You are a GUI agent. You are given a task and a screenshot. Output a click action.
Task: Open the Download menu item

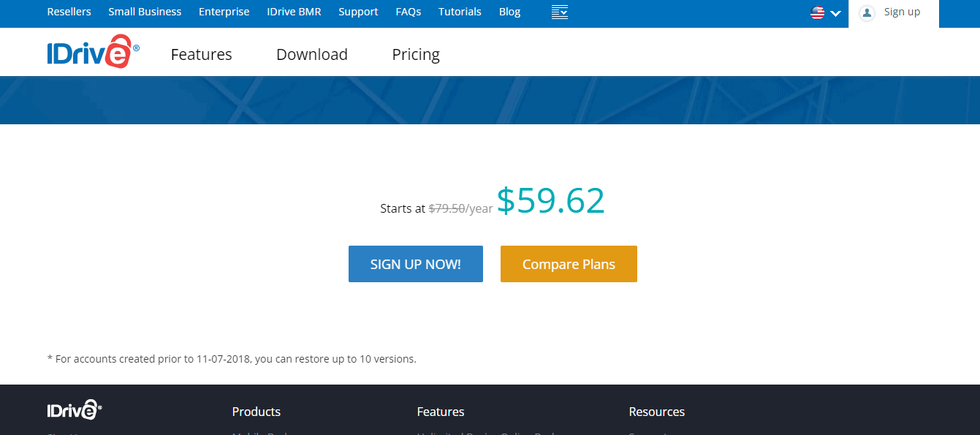click(311, 54)
